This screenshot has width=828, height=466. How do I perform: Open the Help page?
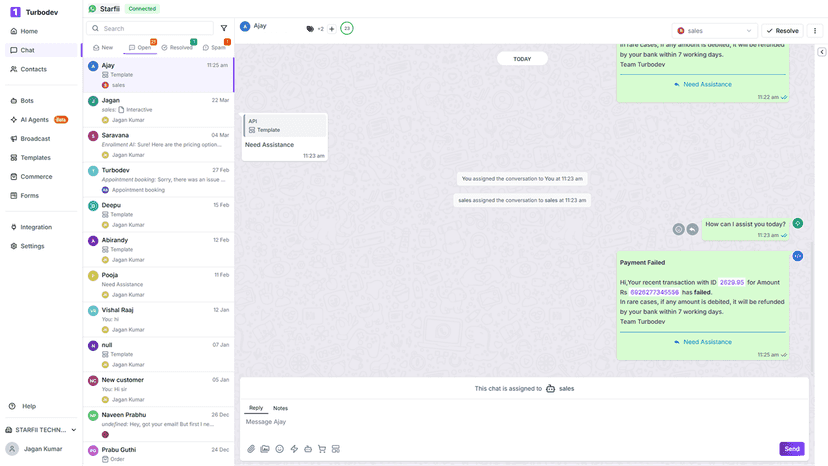click(x=23, y=406)
